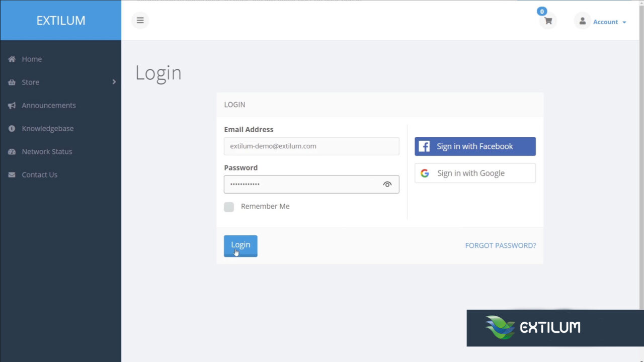Open the Store basket icon in sidebar
Image resolution: width=644 pixels, height=362 pixels.
(12, 82)
